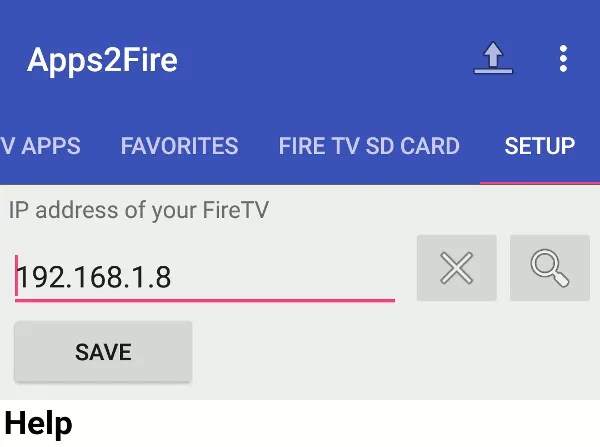
Task: Go to the partially visible TV Apps tab
Action: tap(40, 146)
